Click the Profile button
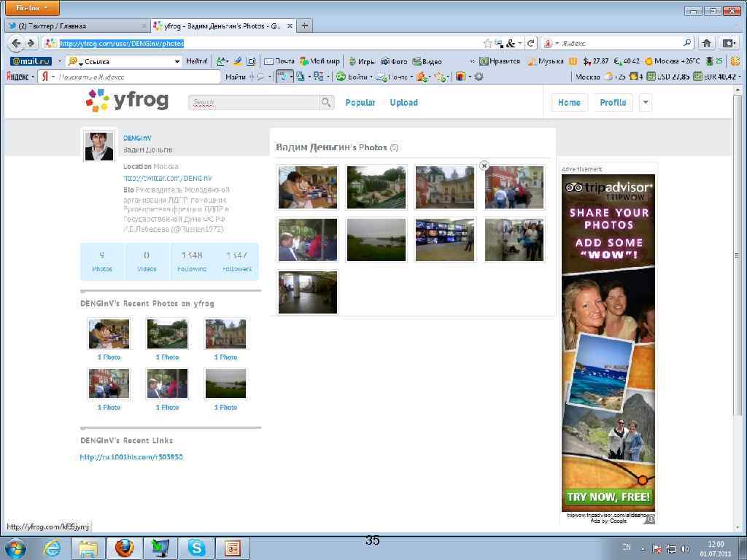Viewport: 747px width, 560px height. tap(613, 102)
